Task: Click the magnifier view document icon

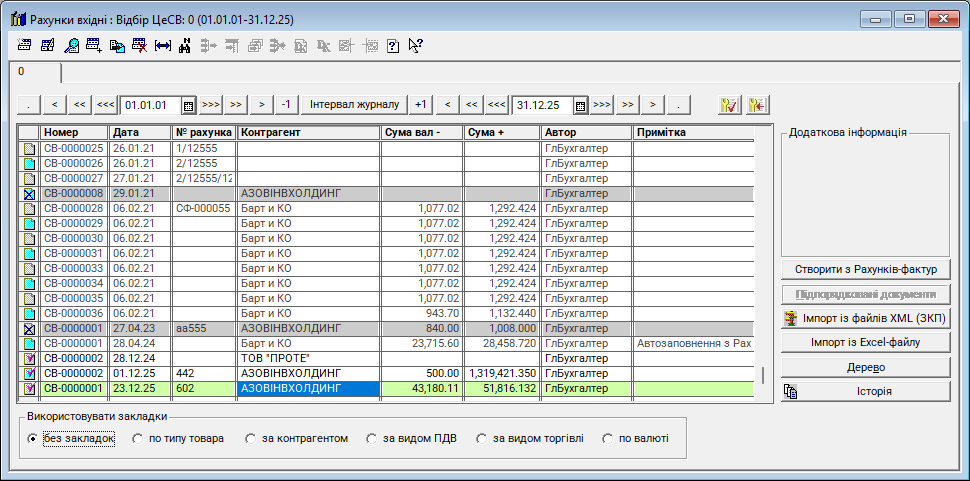Action: 71,45
